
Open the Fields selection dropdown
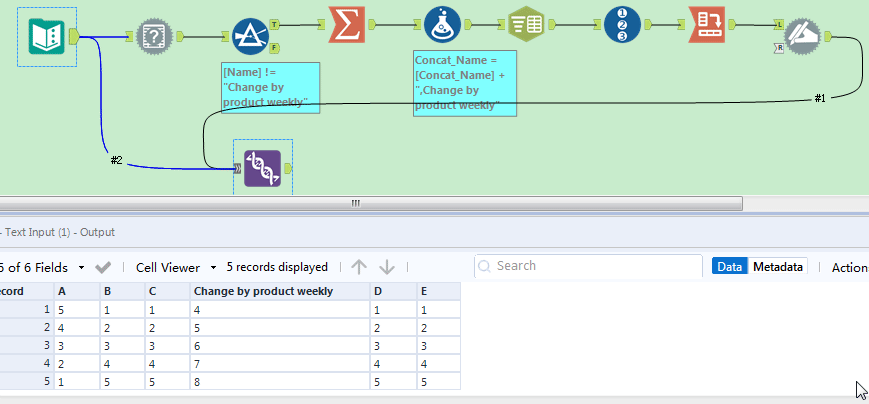tap(81, 268)
